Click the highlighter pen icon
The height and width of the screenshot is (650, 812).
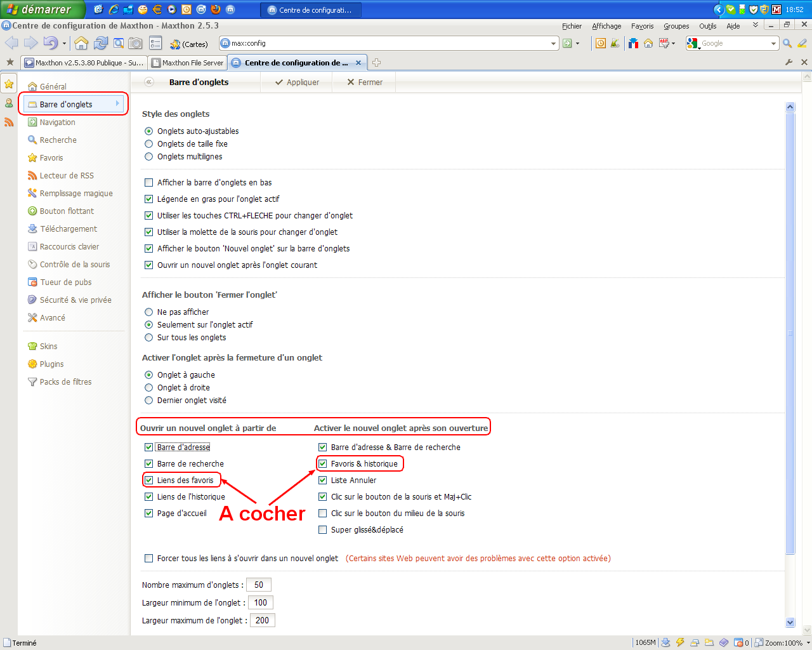[802, 43]
